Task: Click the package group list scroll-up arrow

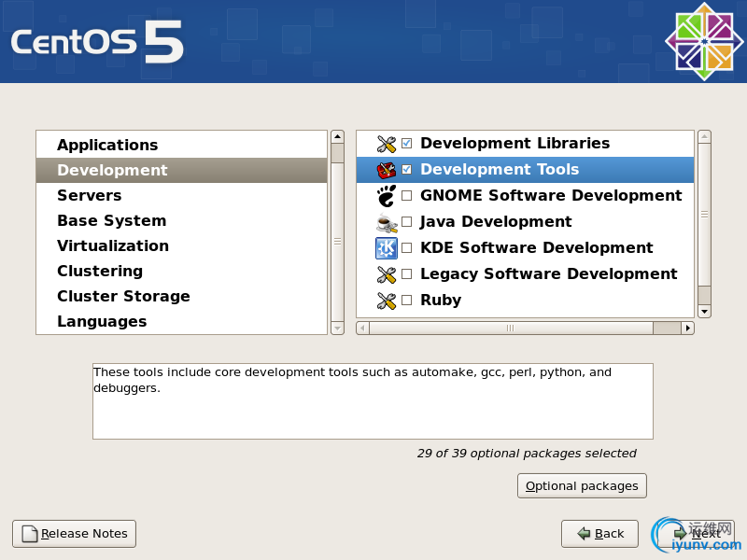Action: tap(704, 136)
